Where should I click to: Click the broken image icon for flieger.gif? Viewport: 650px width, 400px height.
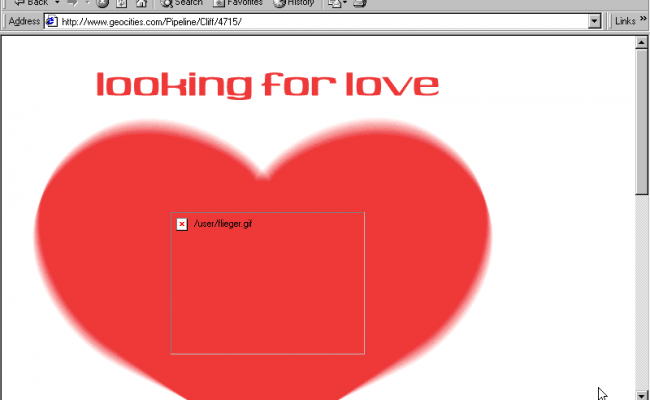coord(181,224)
